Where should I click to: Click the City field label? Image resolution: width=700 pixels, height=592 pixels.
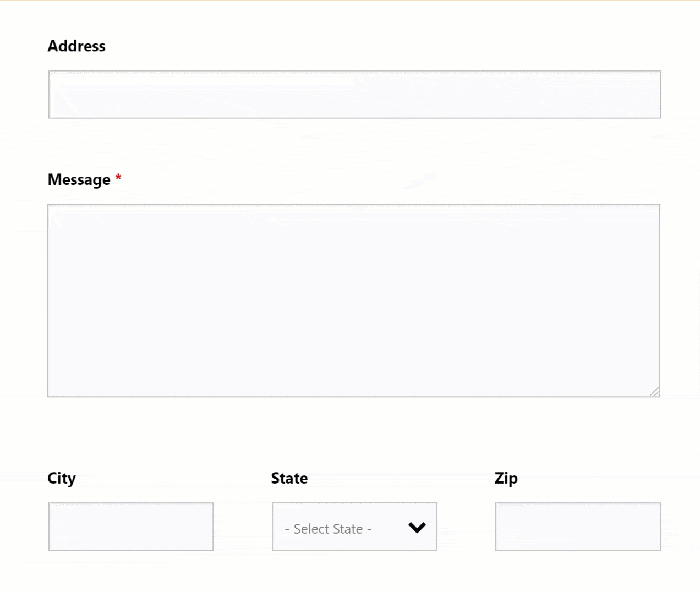pyautogui.click(x=62, y=478)
